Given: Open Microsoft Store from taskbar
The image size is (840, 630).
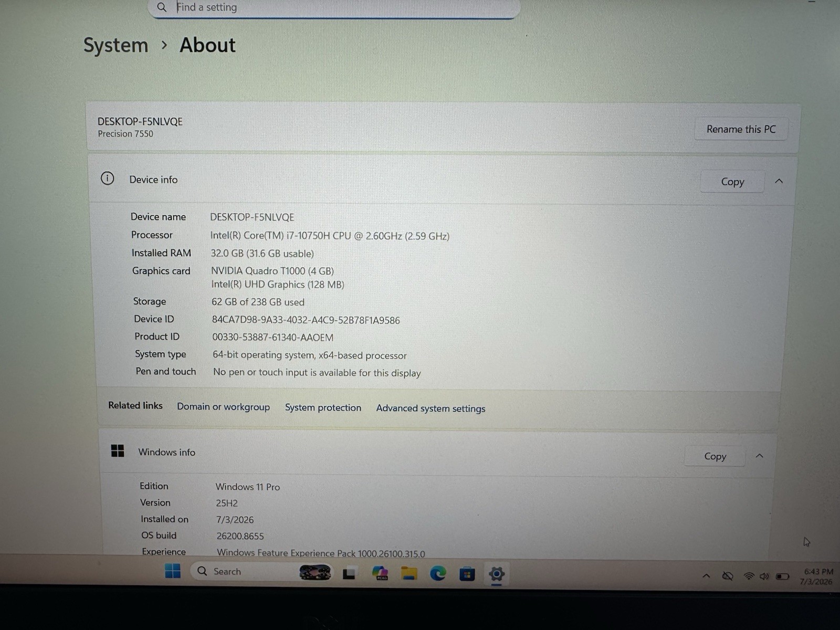Looking at the screenshot, I should pos(467,574).
